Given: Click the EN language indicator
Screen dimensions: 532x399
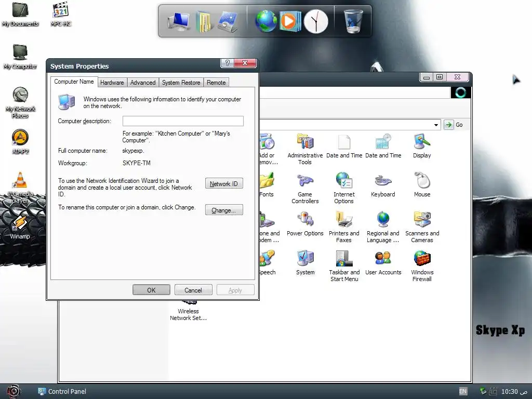Looking at the screenshot, I should (463, 391).
